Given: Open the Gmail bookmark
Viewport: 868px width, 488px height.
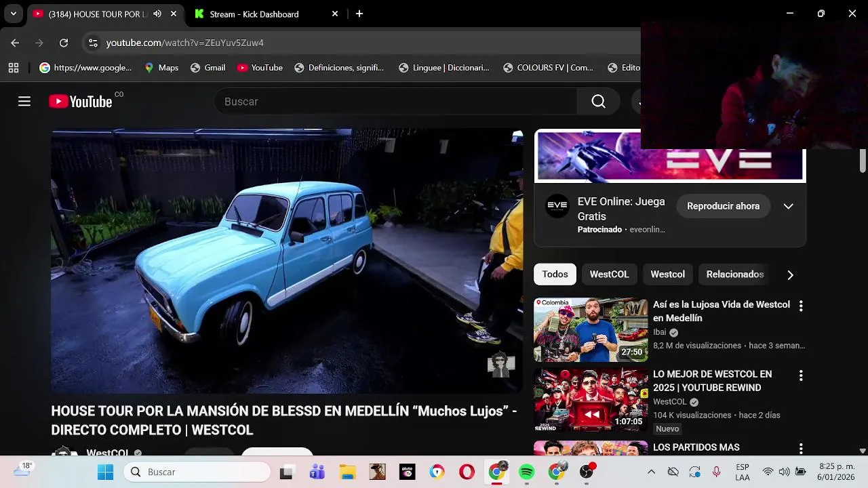Looking at the screenshot, I should coord(208,68).
